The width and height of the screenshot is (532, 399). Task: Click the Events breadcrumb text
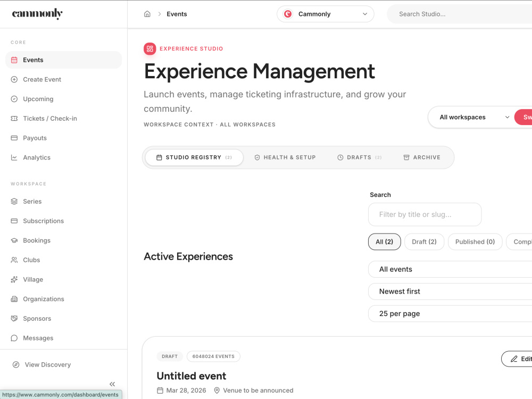pyautogui.click(x=177, y=14)
